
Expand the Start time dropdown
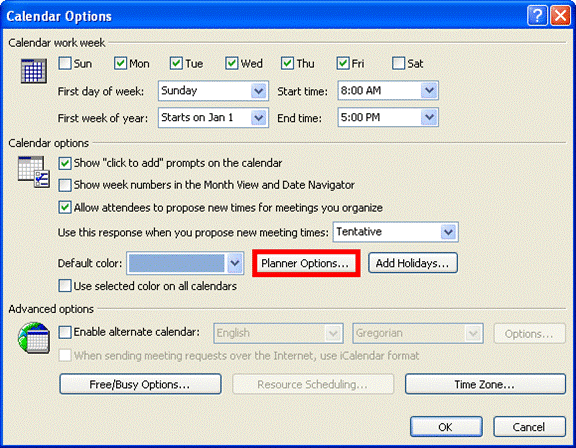[388, 91]
